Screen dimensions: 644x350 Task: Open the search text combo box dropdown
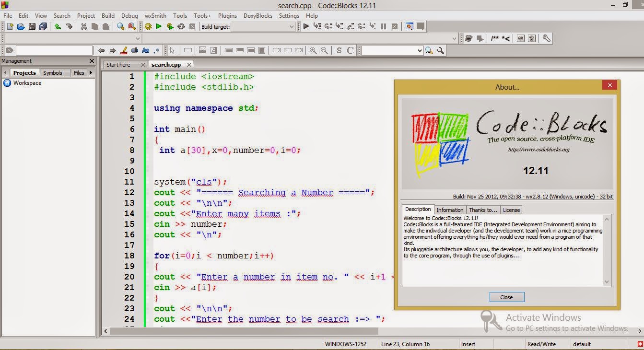(420, 50)
